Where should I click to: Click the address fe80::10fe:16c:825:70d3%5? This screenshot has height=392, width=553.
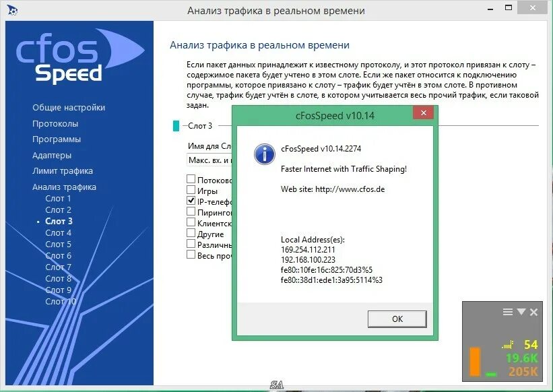tap(327, 270)
